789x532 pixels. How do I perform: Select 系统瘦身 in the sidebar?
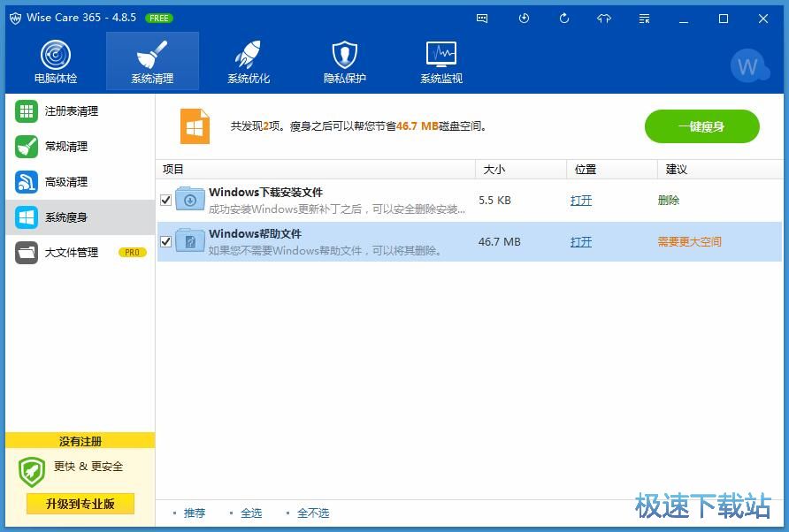[x=80, y=217]
